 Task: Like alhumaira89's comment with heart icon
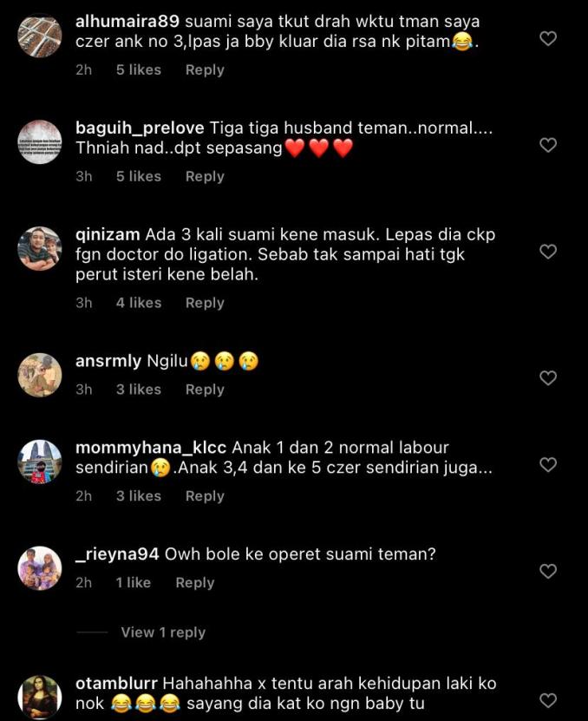tap(548, 38)
